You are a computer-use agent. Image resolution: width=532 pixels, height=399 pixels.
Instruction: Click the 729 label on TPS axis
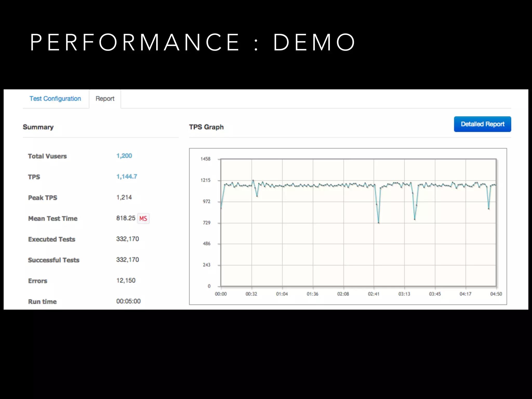[x=207, y=223]
